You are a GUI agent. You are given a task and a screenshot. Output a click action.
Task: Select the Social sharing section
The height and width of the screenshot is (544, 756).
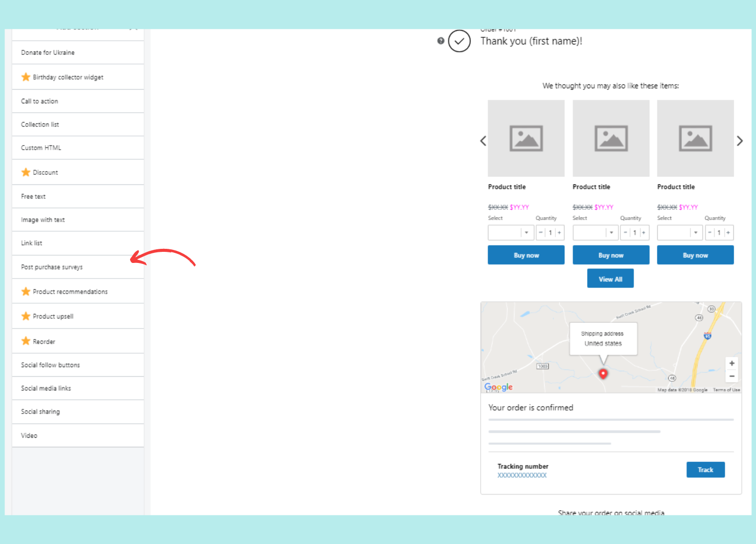point(78,412)
